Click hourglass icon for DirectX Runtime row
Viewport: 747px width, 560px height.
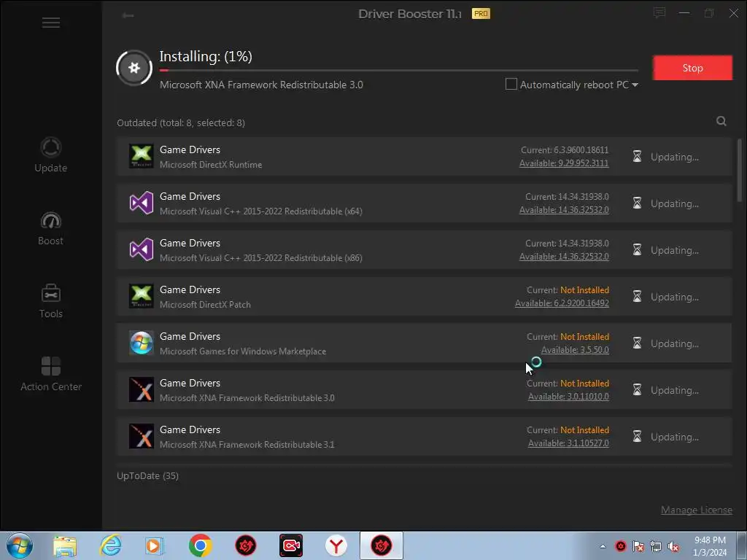637,156
